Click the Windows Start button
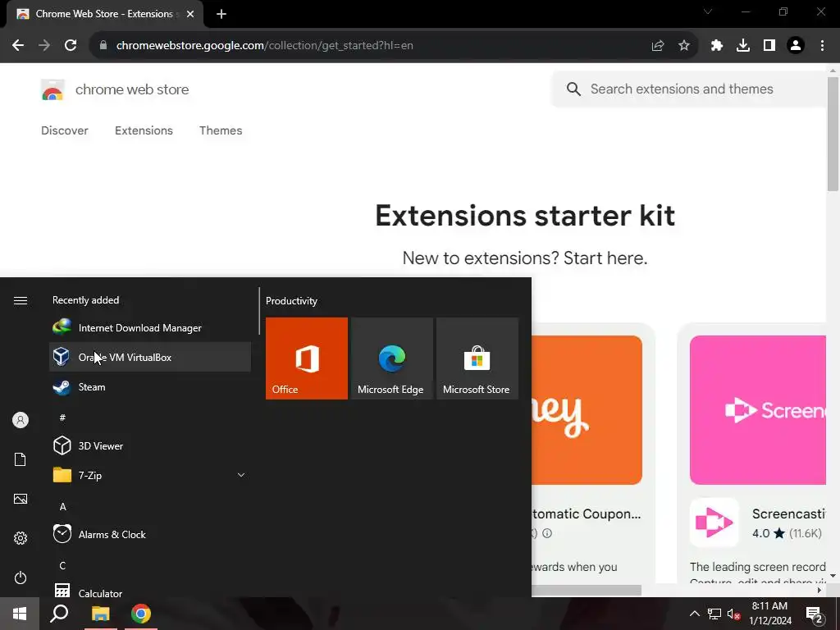The height and width of the screenshot is (630, 840). click(20, 614)
